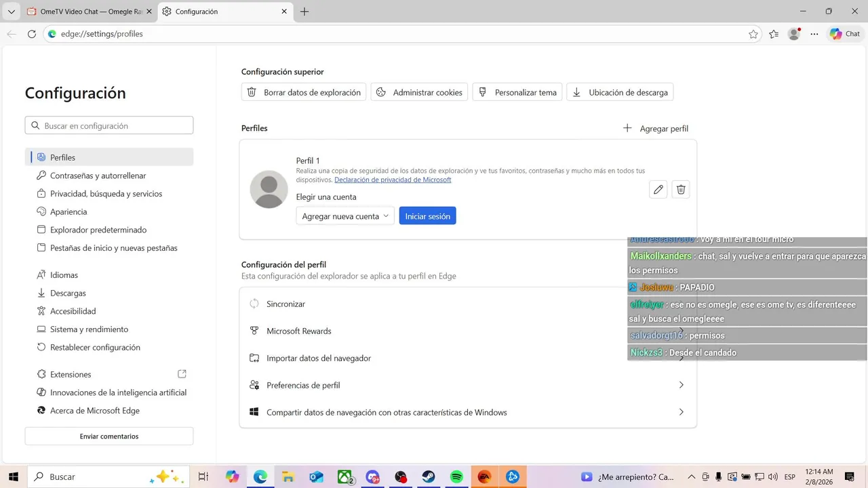
Task: Click the taskbar Buscar search box
Action: 107,476
